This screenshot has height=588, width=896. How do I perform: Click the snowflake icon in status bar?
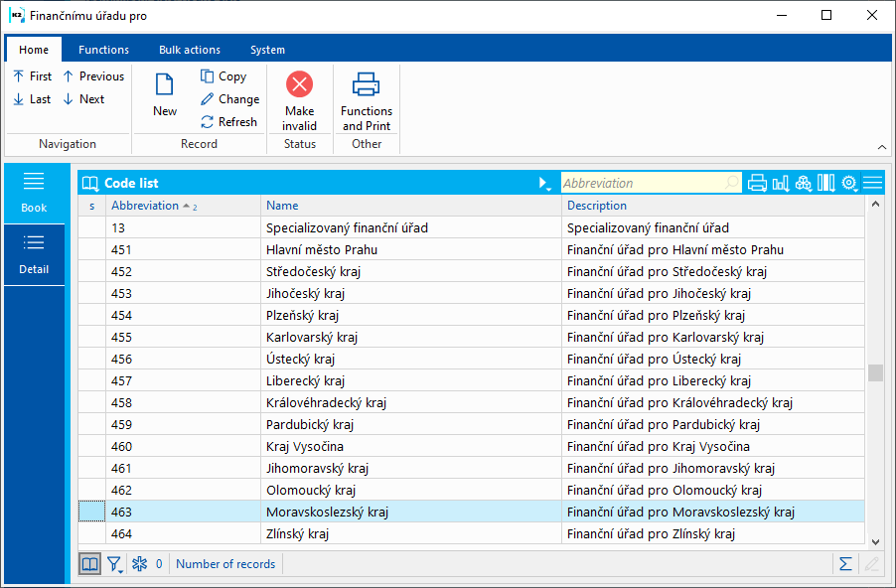pyautogui.click(x=140, y=564)
